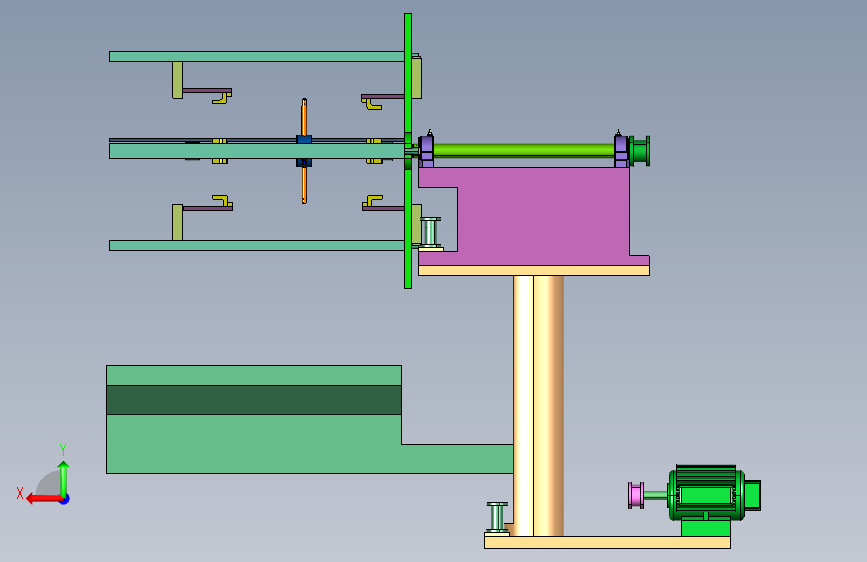Pick the left purple pillow block bearing
The height and width of the screenshot is (562, 867).
click(426, 150)
